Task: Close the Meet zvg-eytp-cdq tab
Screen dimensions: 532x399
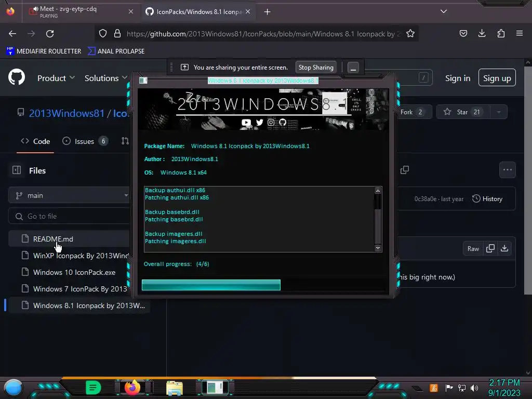Action: tap(131, 11)
